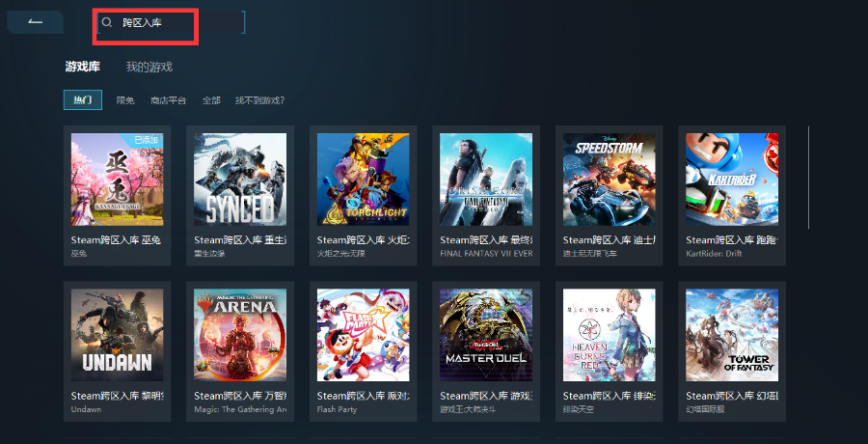This screenshot has height=444, width=868.
Task: Open the Final Fantasy VII cover
Action: click(486, 179)
